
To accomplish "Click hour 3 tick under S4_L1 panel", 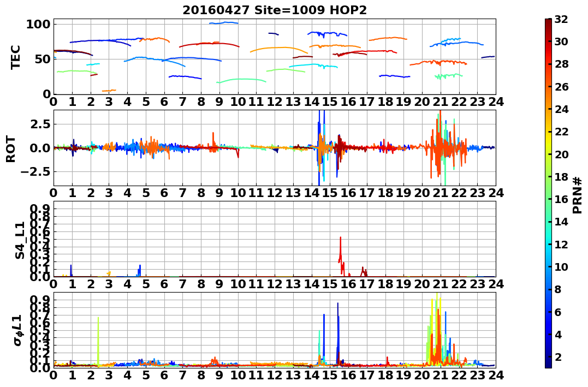I will coord(109,284).
